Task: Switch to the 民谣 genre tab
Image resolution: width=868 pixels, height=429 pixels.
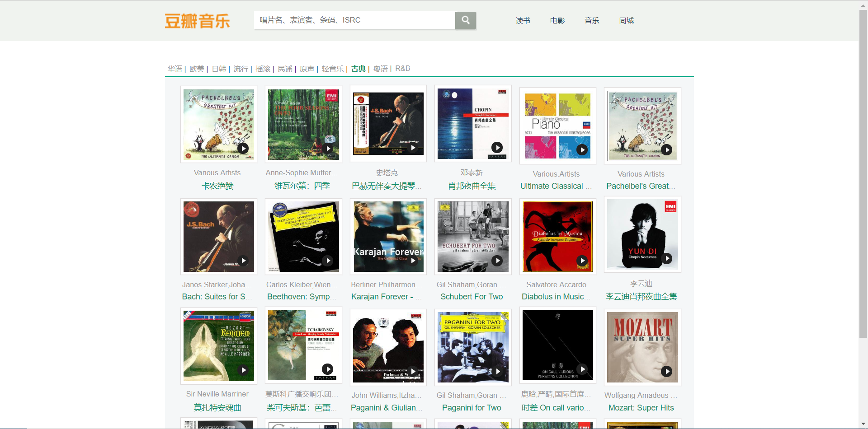Action: [x=285, y=69]
